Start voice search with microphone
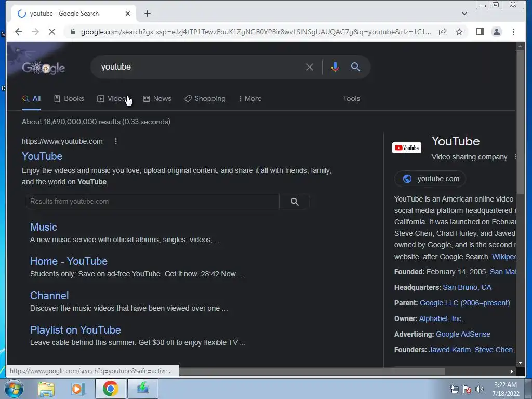This screenshot has width=532, height=399. [335, 67]
